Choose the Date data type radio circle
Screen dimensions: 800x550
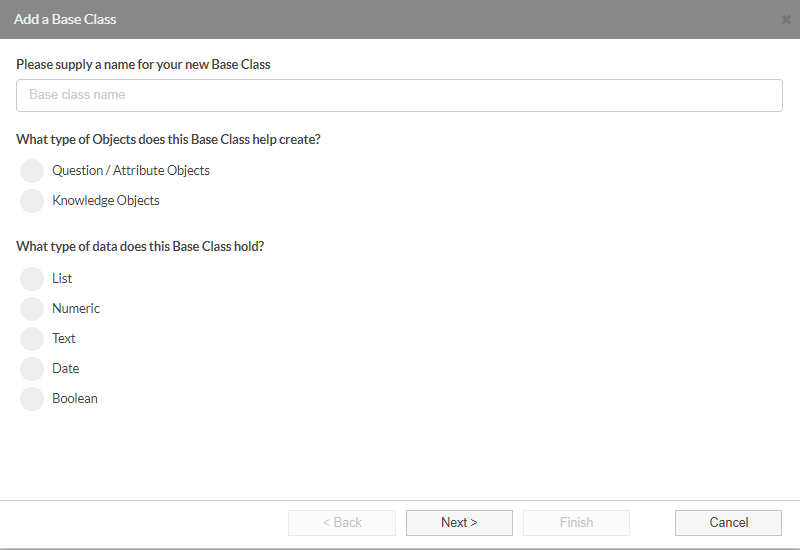[32, 369]
